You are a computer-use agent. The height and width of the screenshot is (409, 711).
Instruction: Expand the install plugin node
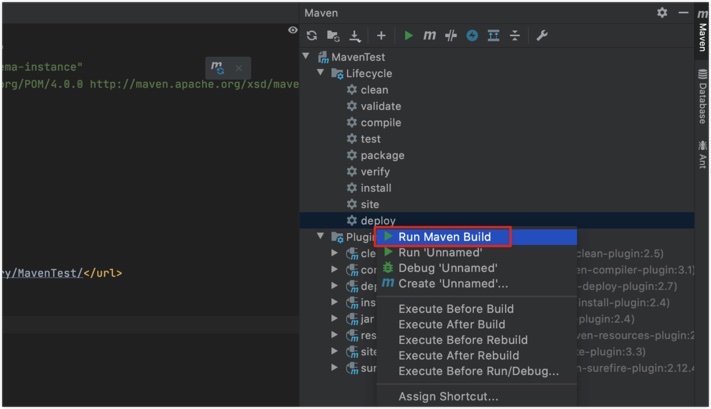(335, 302)
